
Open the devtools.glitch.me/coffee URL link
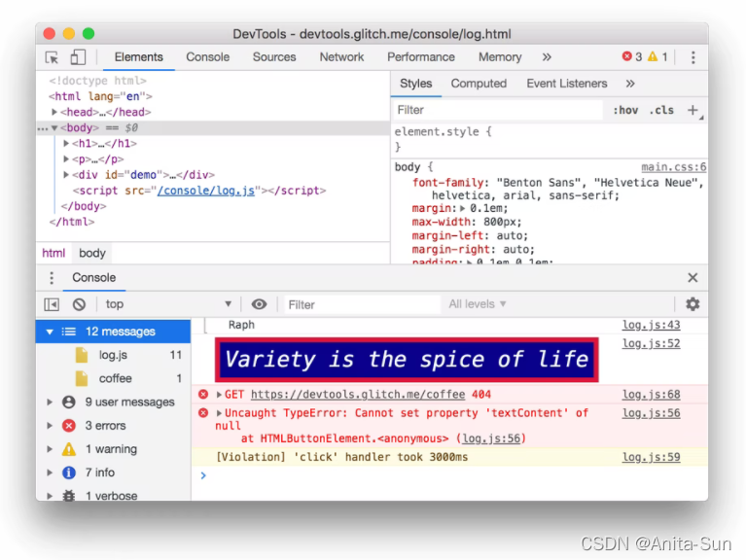pos(358,395)
